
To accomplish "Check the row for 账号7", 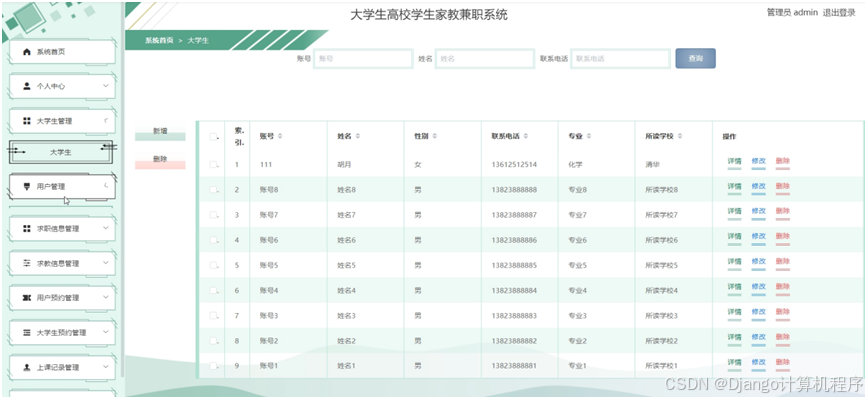I will pos(213,215).
